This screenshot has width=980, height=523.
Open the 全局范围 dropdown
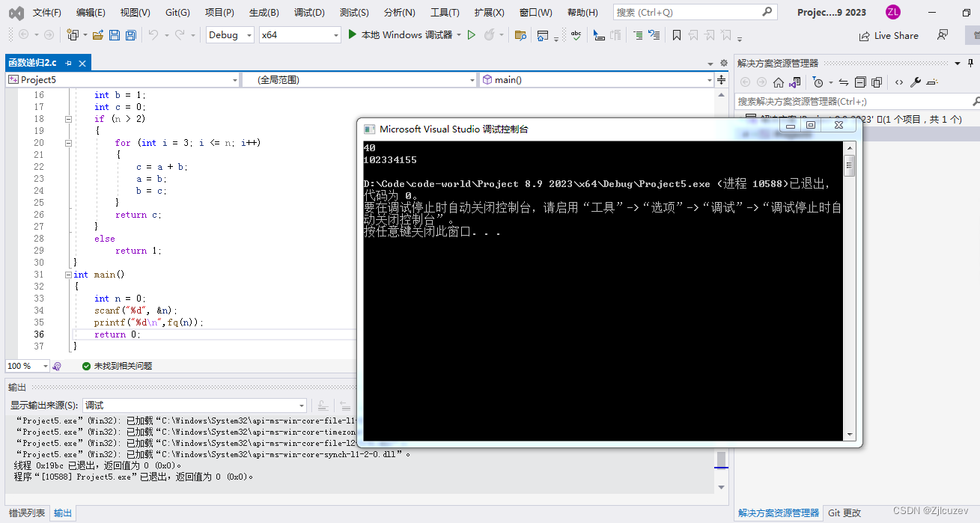point(359,79)
